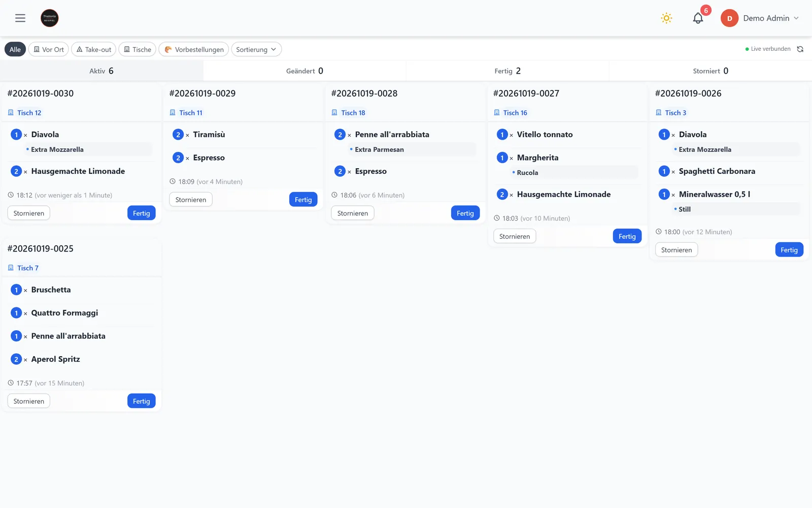Mark order #20261019-0030 as Fertig
Screen dimensions: 812x508
141,213
